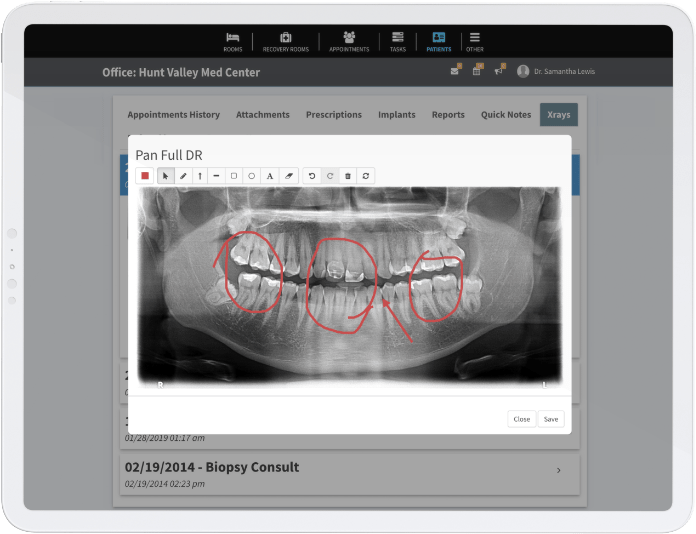Select the rectangle shape tool

tap(234, 176)
